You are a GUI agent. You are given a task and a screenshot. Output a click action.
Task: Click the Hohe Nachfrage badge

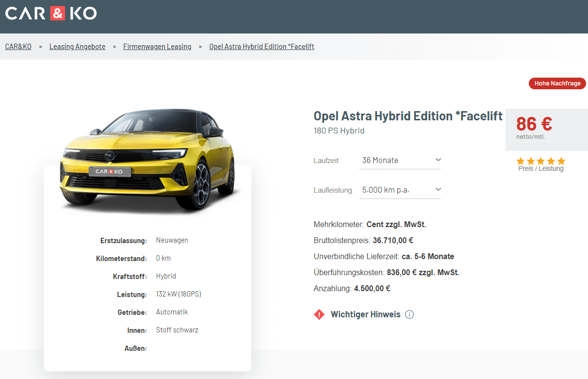click(x=557, y=83)
